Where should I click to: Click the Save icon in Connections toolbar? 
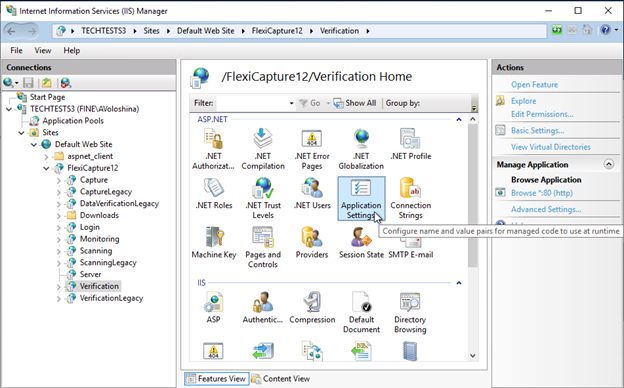tap(28, 83)
